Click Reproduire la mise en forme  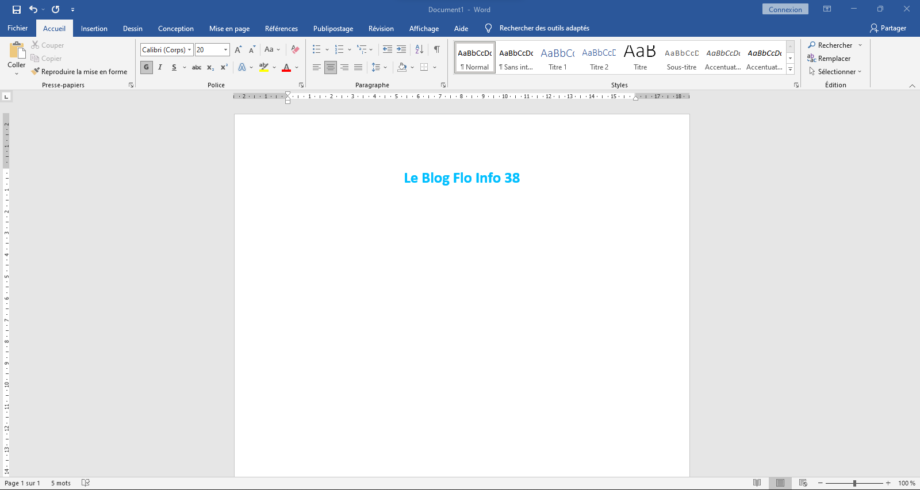point(79,72)
